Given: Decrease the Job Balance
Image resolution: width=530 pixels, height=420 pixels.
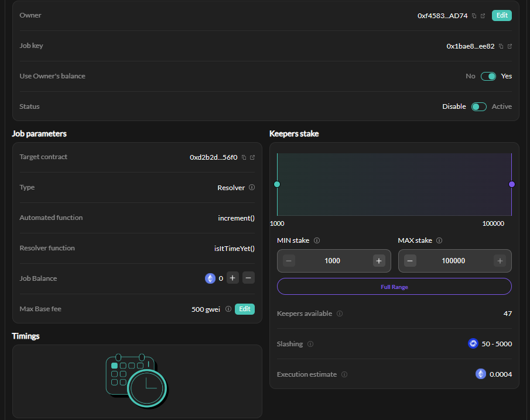Looking at the screenshot, I should click(x=249, y=278).
